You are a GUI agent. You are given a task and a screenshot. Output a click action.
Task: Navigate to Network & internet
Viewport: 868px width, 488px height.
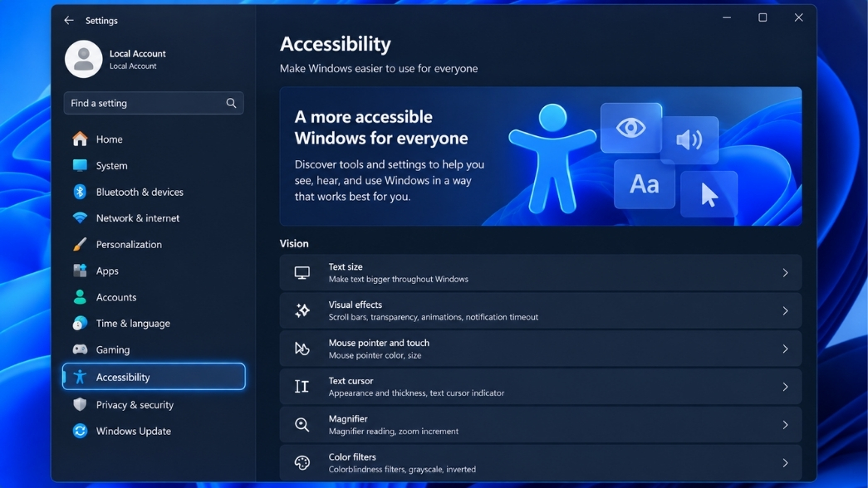(x=154, y=218)
